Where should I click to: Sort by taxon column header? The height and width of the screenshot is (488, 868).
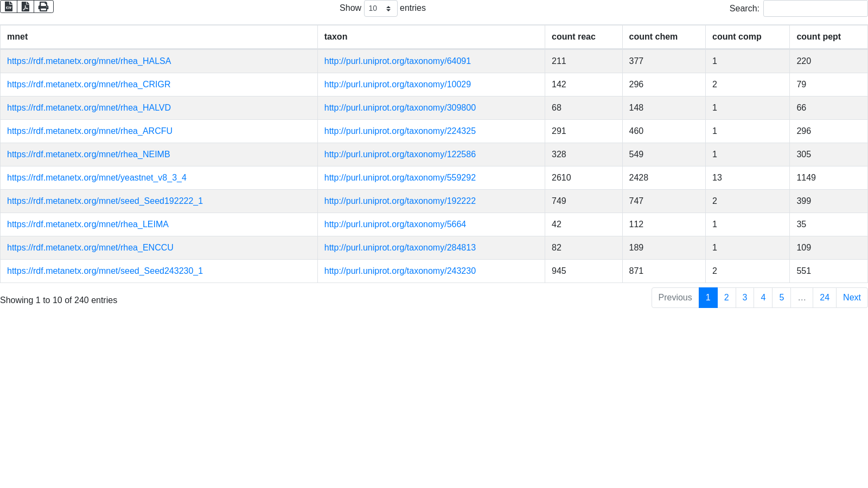pyautogui.click(x=336, y=37)
